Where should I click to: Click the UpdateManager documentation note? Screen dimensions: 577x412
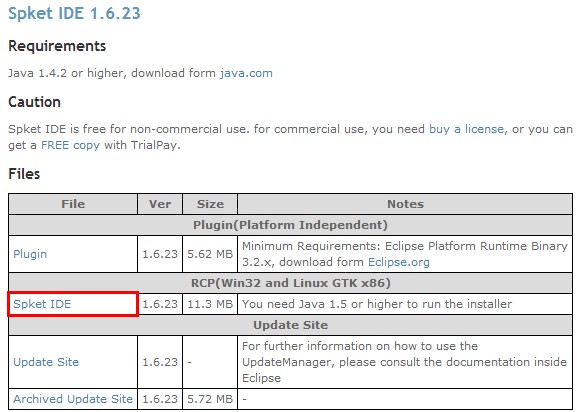click(x=404, y=362)
